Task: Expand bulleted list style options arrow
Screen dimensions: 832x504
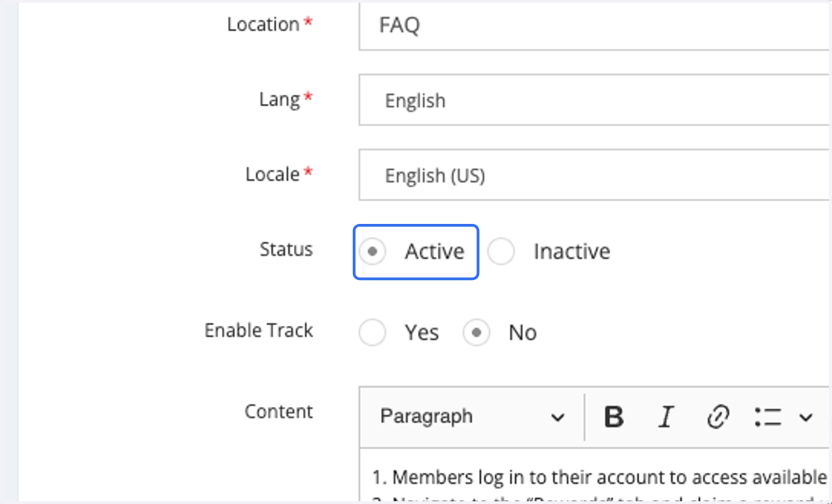Action: [x=806, y=417]
